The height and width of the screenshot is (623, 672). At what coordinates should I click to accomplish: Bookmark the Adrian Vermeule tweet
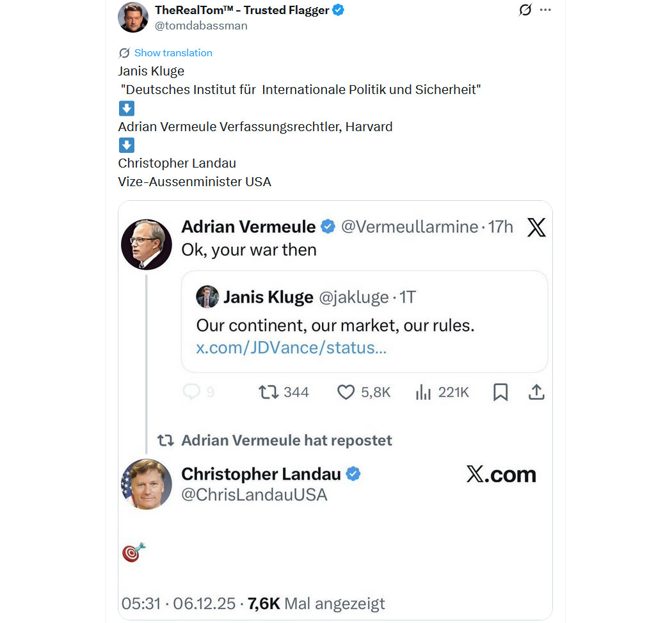pos(500,392)
